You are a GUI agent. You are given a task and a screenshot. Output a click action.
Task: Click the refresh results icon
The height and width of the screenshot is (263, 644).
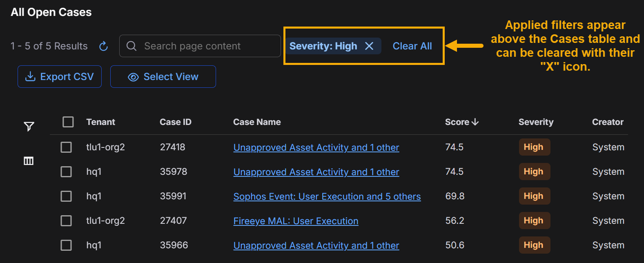(104, 46)
